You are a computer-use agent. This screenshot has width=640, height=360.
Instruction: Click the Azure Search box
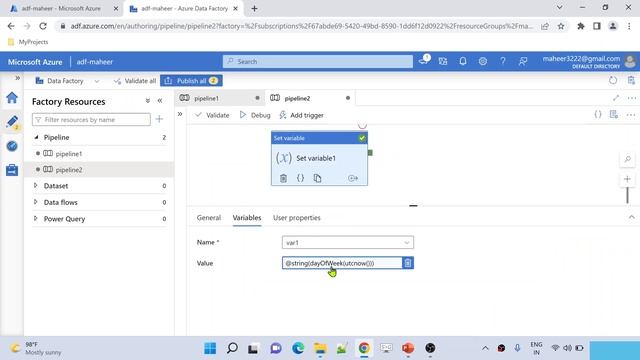pyautogui.click(x=318, y=62)
